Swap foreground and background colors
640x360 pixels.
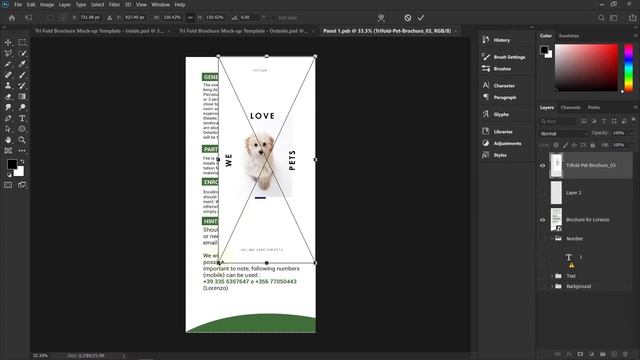click(22, 162)
